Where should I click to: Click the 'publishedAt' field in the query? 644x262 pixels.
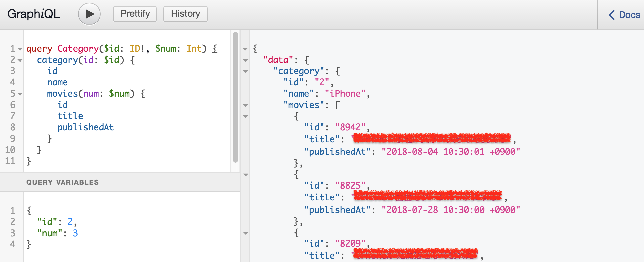(x=86, y=127)
